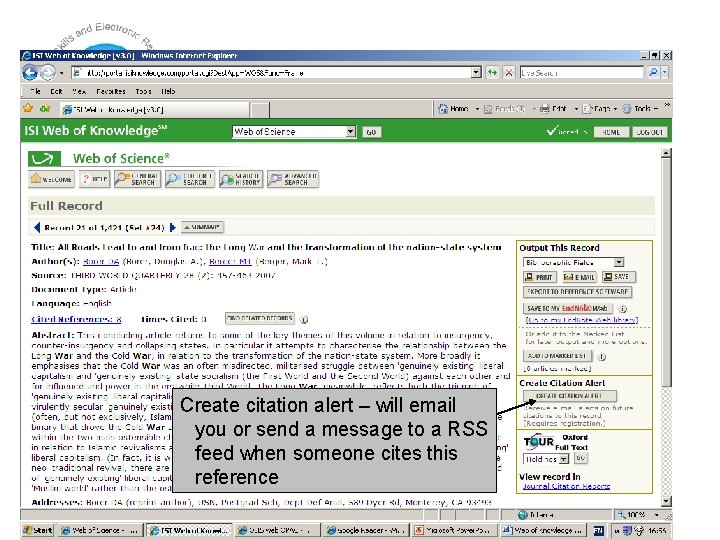Click the browser Back arrow button
Image resolution: width=720 pixels, height=540 pixels.
tap(30, 73)
